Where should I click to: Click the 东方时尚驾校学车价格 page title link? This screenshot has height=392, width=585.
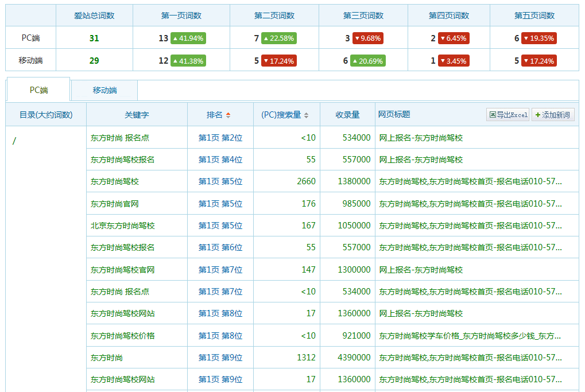point(470,336)
